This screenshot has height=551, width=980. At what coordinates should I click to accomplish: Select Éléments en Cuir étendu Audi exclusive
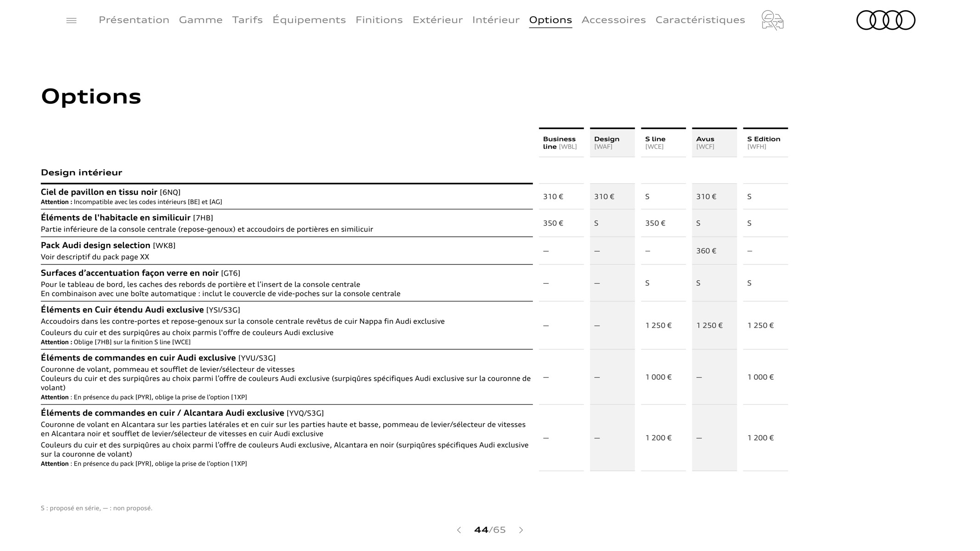tap(141, 310)
